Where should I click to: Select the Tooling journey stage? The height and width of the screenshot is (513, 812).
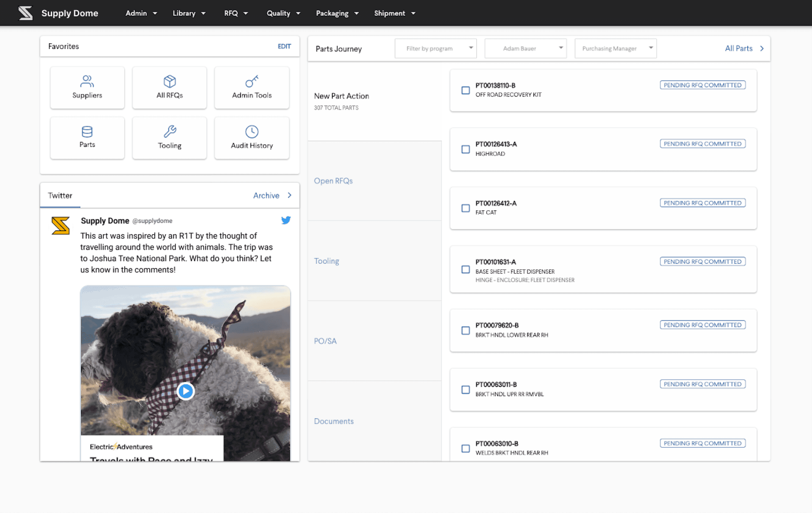375,261
